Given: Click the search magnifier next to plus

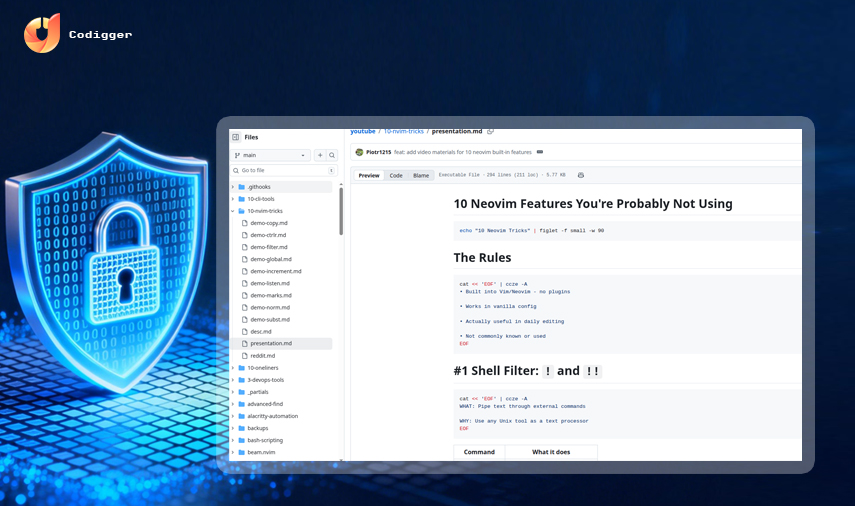Looking at the screenshot, I should [x=332, y=155].
